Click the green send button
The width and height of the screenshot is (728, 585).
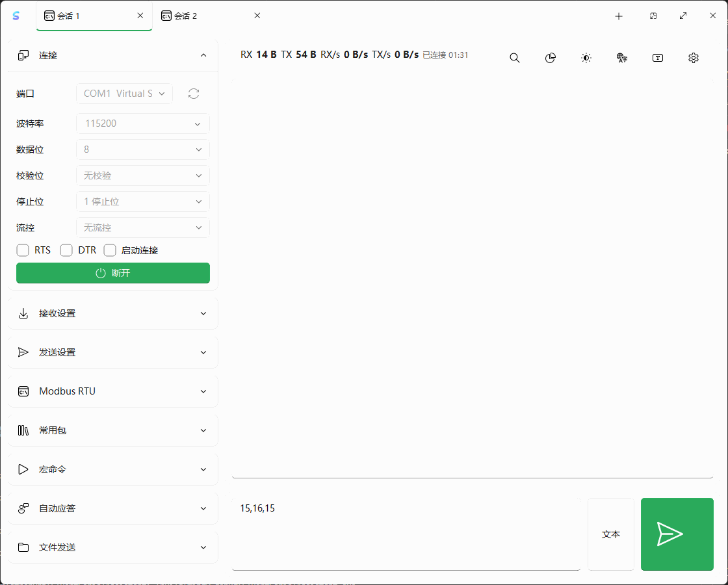[677, 534]
